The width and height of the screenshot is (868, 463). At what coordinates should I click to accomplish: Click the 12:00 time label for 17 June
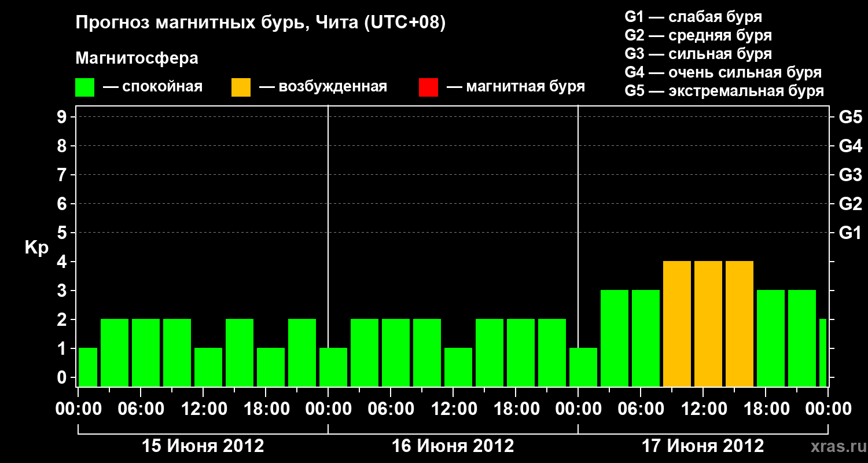tap(703, 409)
